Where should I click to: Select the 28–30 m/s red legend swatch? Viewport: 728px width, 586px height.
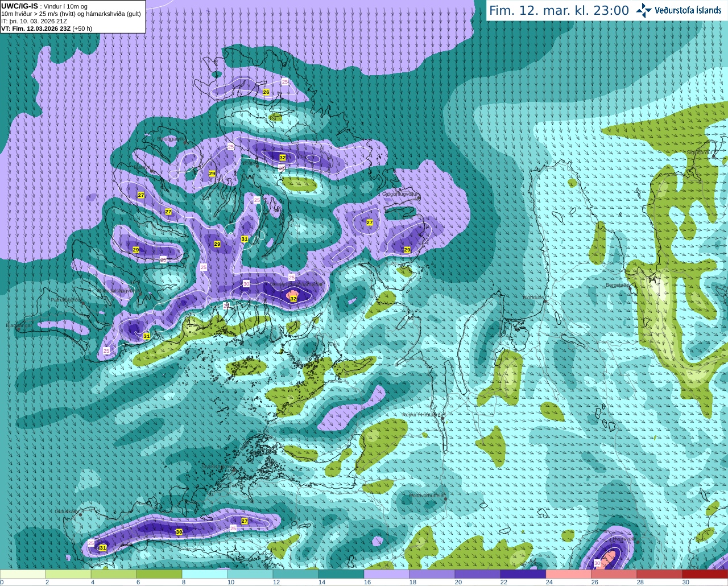click(660, 574)
